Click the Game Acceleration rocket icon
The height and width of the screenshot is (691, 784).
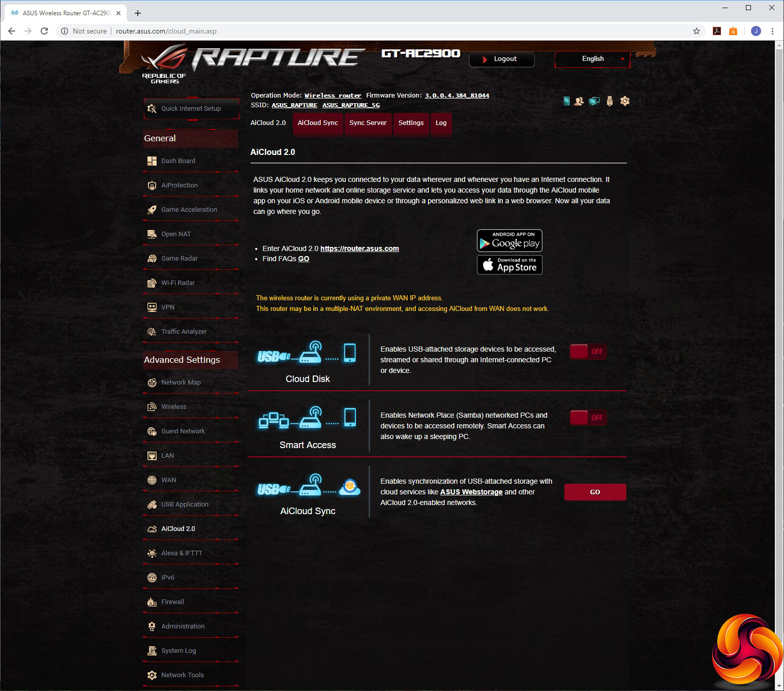coord(152,210)
